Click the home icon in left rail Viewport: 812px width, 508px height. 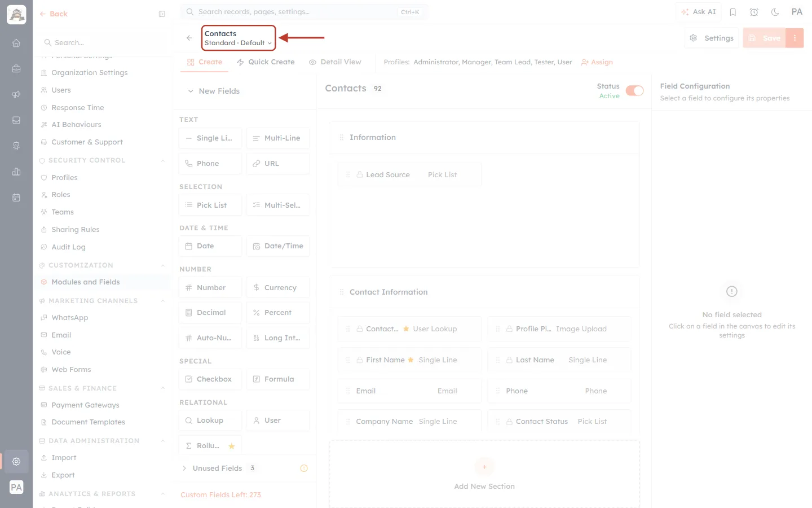point(16,43)
